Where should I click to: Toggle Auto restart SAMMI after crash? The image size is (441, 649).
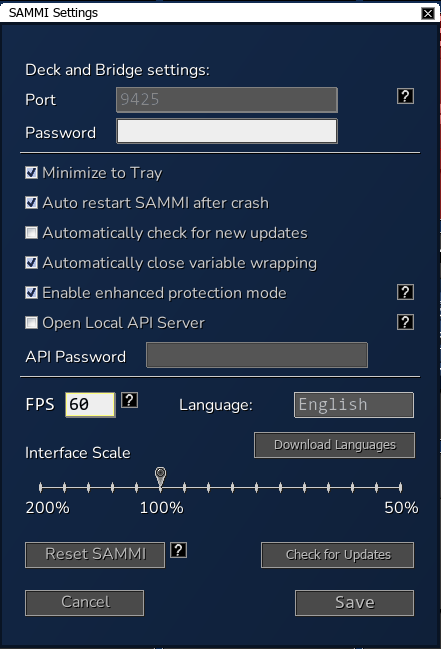(31, 202)
